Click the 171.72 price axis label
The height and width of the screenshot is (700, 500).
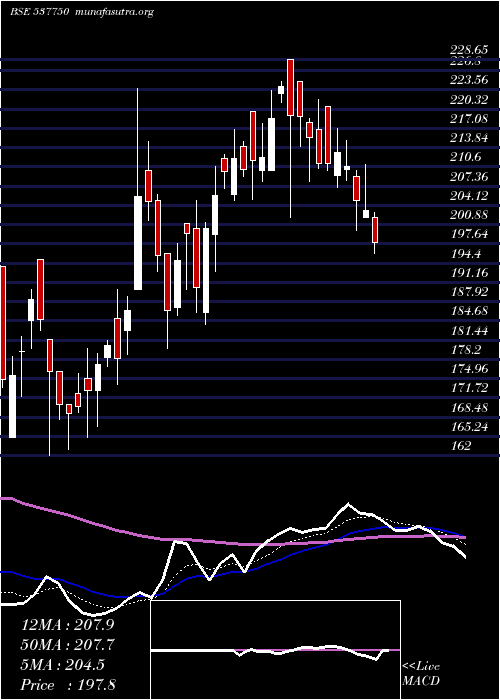[x=470, y=388]
